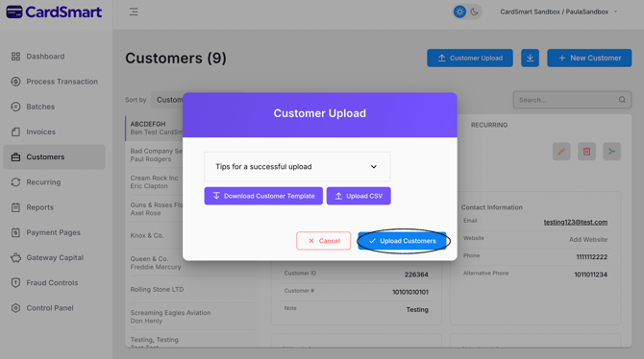Screen dimensions: 644x359
Task: Click the download customers icon button
Action: point(530,58)
